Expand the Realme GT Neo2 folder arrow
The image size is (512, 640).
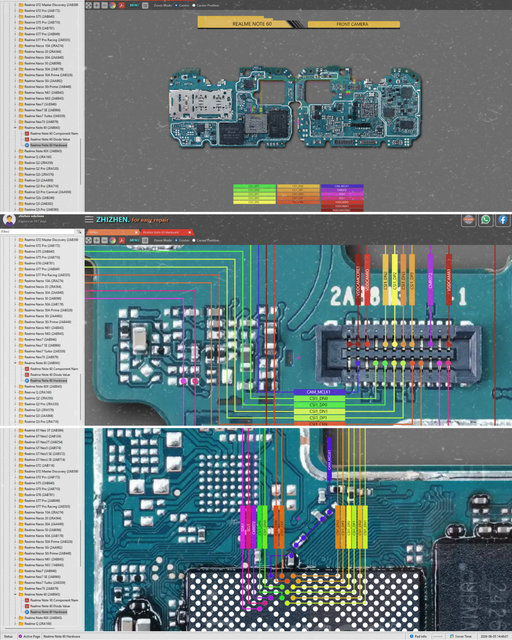[x=16, y=436]
